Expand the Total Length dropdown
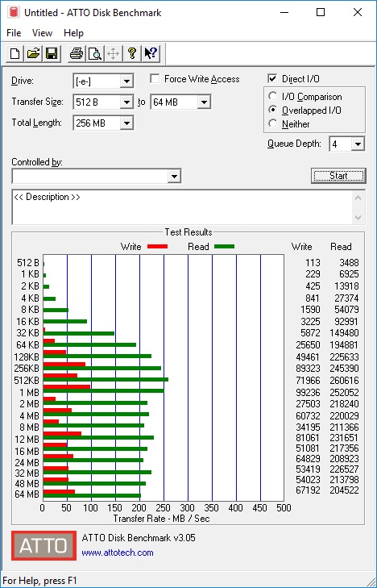 [x=127, y=123]
